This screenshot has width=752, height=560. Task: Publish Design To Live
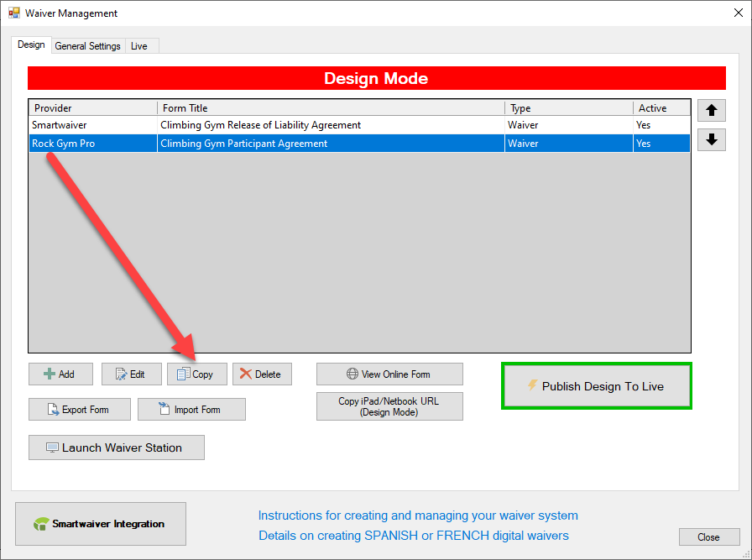coord(597,386)
